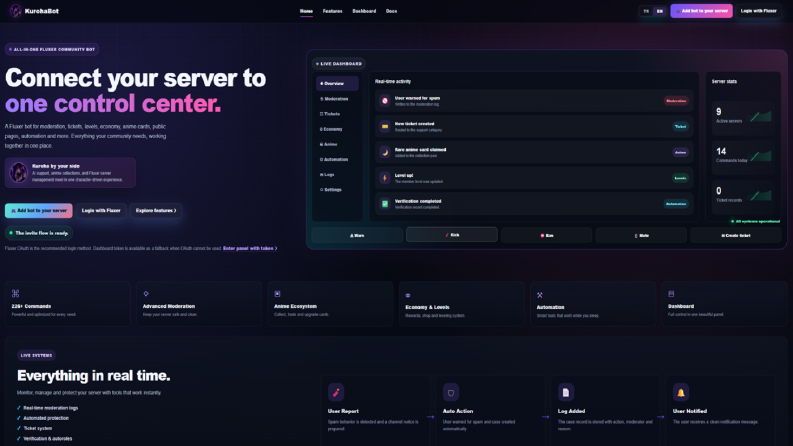Click the Warn action button
The width and height of the screenshot is (793, 446).
coord(357,235)
